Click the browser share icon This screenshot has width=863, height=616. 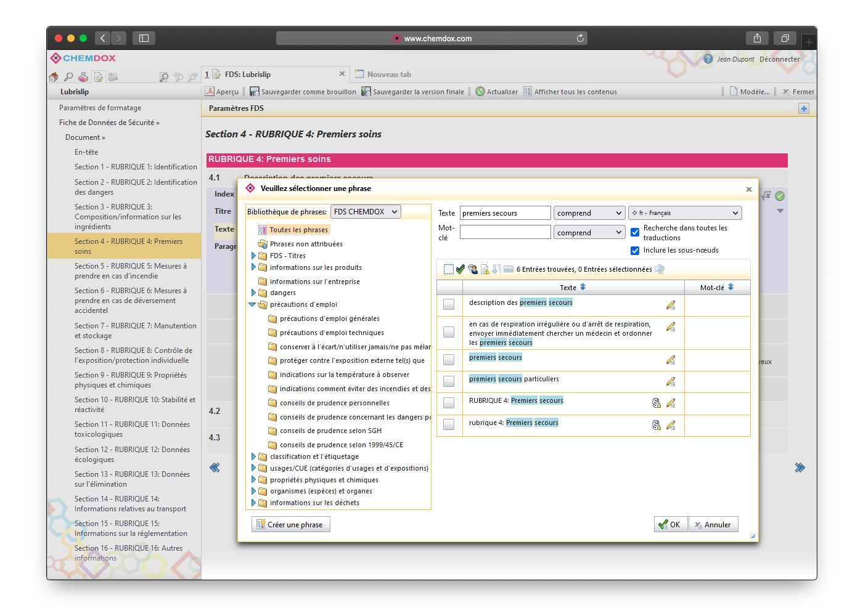[x=757, y=38]
